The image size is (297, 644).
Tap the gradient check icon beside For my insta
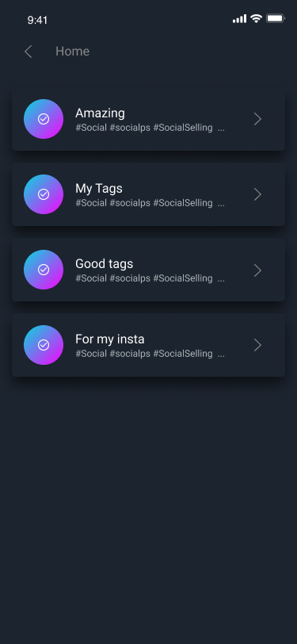click(x=44, y=345)
